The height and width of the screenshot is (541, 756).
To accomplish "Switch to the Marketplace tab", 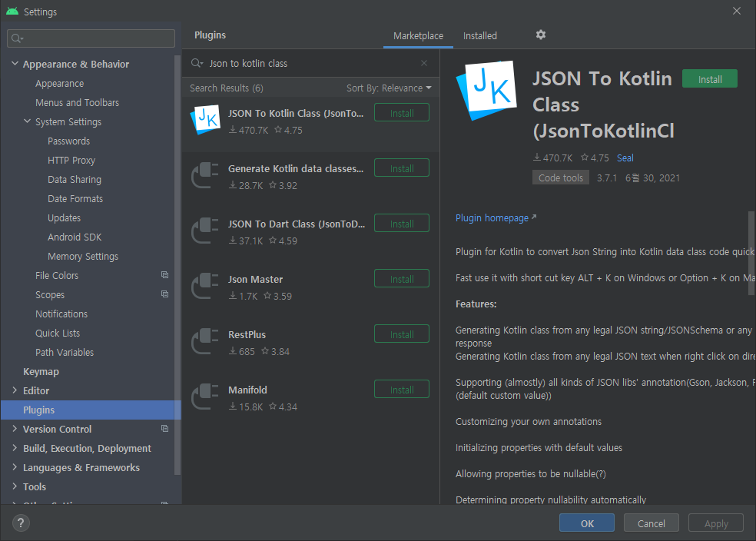I will click(418, 35).
